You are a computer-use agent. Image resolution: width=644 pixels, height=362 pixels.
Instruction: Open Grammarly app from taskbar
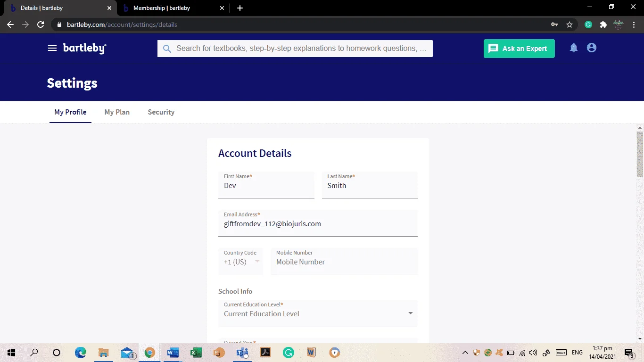coord(288,353)
